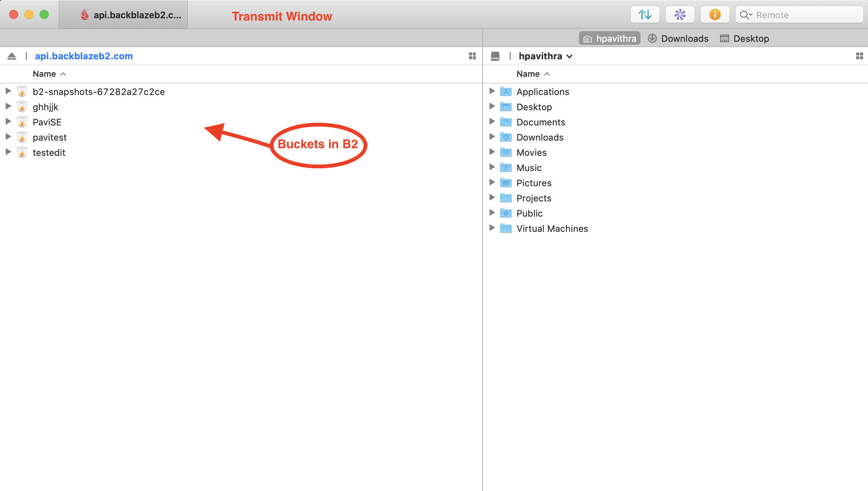This screenshot has height=491, width=868.
Task: Click the Projects folder icon
Action: click(x=506, y=198)
